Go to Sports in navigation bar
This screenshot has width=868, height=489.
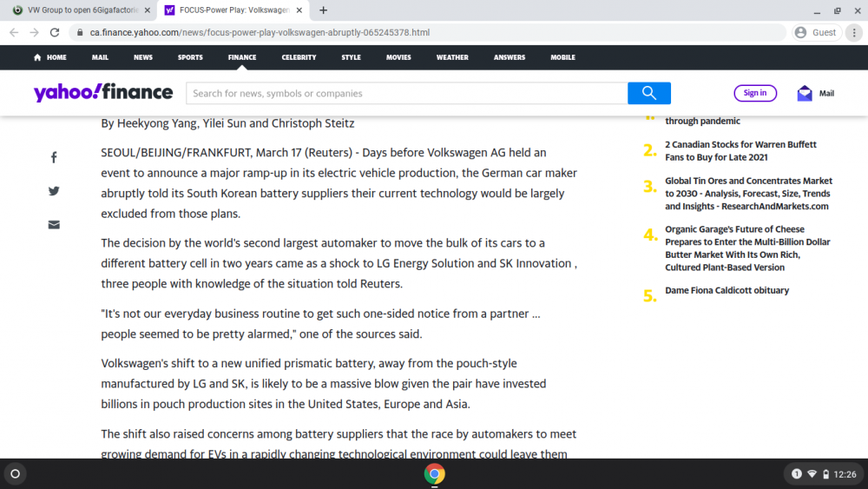(x=190, y=57)
